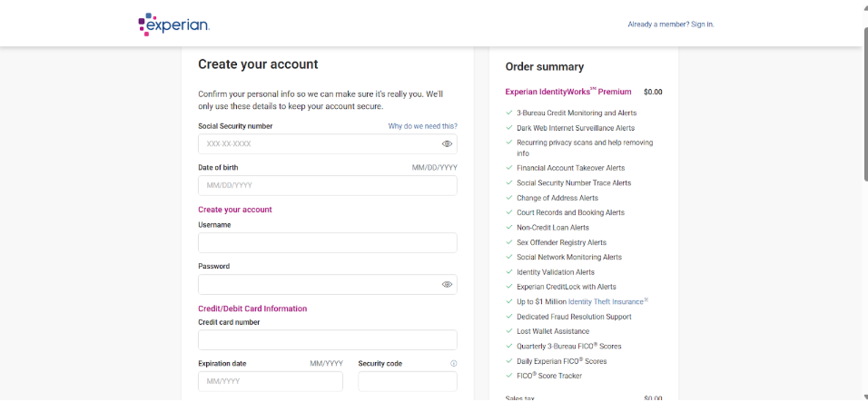
Task: Click Social Security Number Trace Alerts text
Action: point(574,183)
